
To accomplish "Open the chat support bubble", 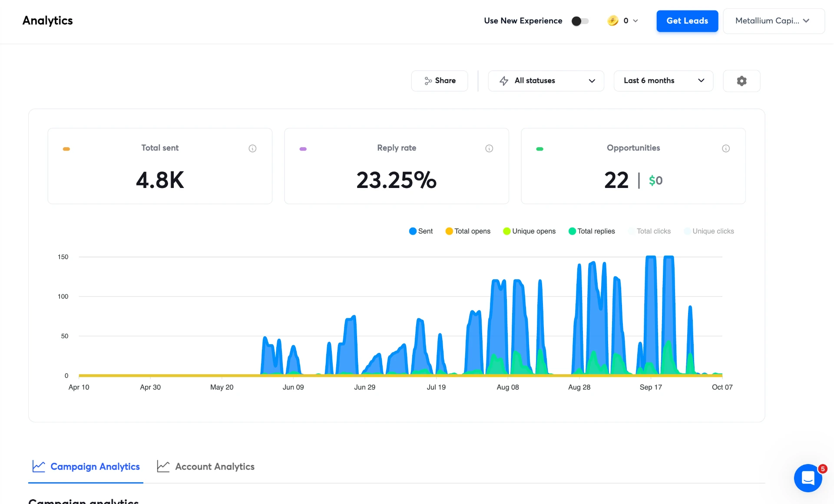I will coord(808,478).
